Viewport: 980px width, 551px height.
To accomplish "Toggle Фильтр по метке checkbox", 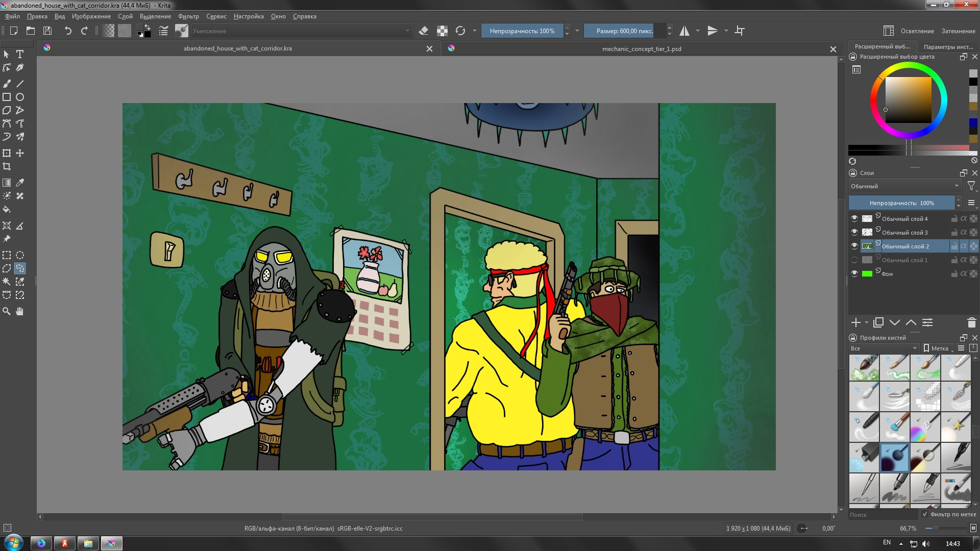I will coord(925,514).
